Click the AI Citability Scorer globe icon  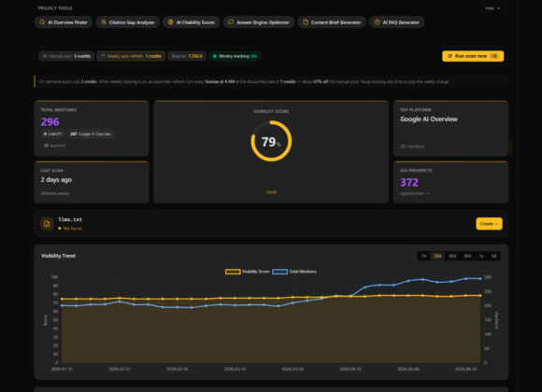[x=170, y=22]
